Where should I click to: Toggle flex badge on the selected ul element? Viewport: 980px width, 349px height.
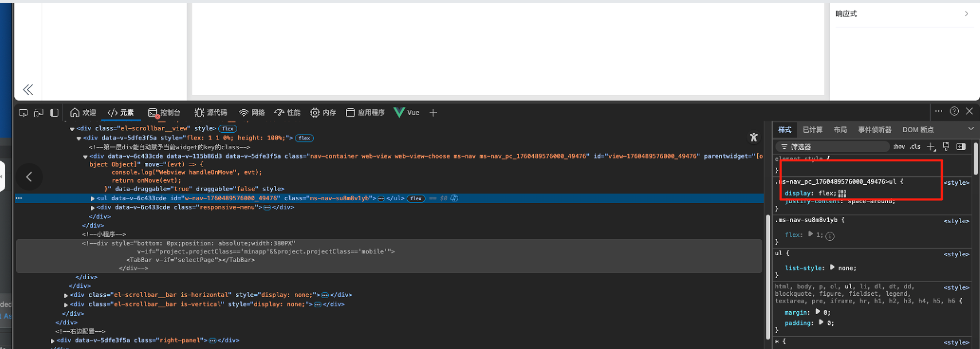coord(416,199)
